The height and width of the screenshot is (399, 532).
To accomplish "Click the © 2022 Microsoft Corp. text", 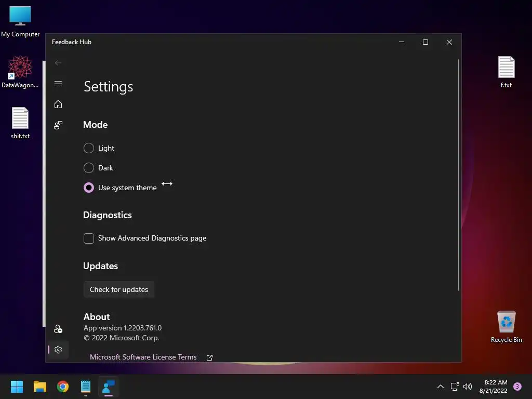I will [122, 338].
